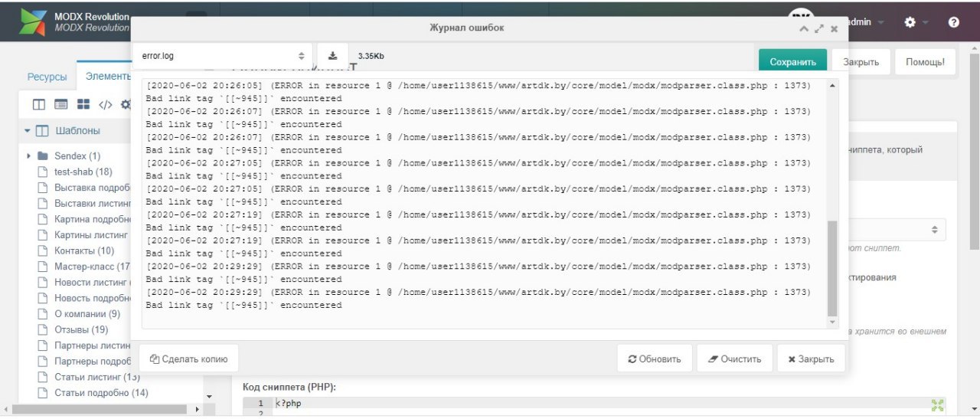The image size is (980, 419).
Task: Click the Sendex folder icon
Action: click(43, 156)
